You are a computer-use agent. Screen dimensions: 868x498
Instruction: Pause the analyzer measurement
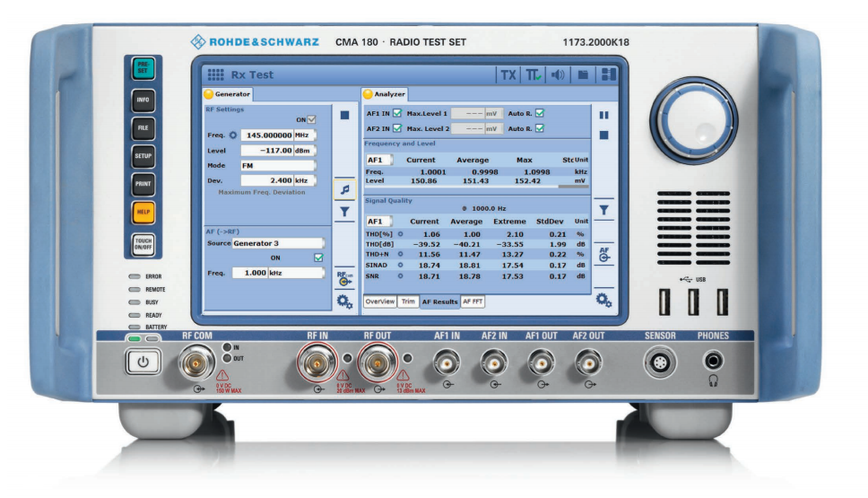[604, 115]
